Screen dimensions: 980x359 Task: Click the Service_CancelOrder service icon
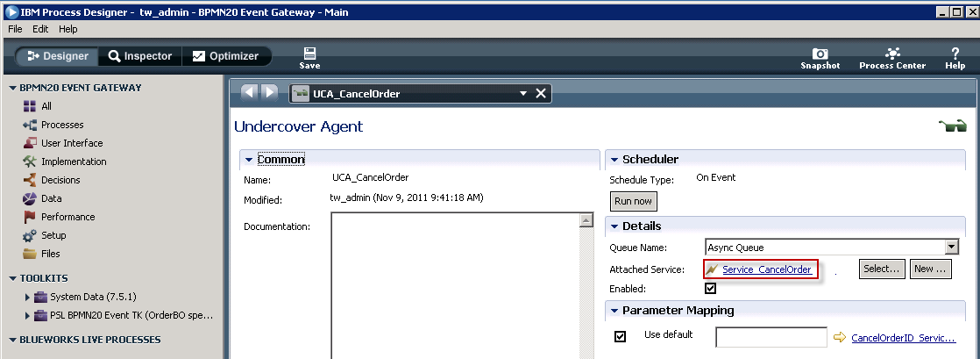712,269
